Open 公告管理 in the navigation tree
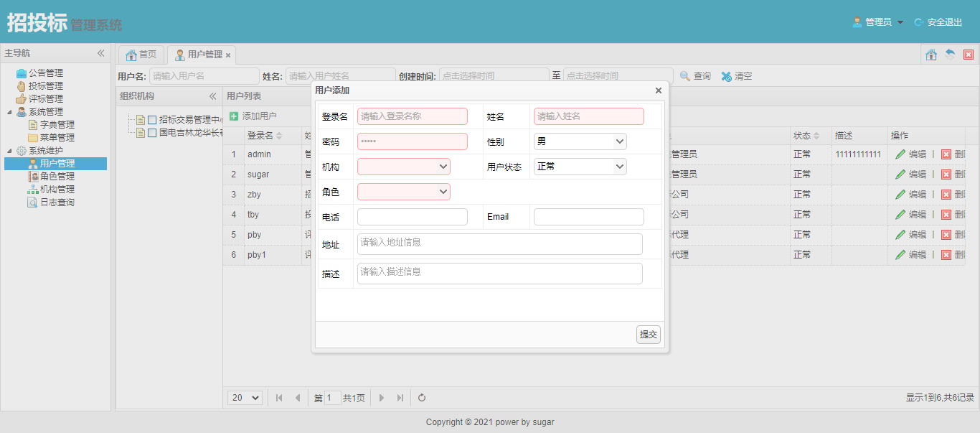This screenshot has width=980, height=433. [x=46, y=73]
